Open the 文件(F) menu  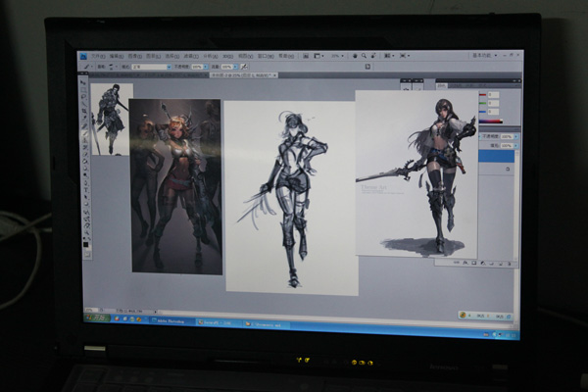pos(98,56)
